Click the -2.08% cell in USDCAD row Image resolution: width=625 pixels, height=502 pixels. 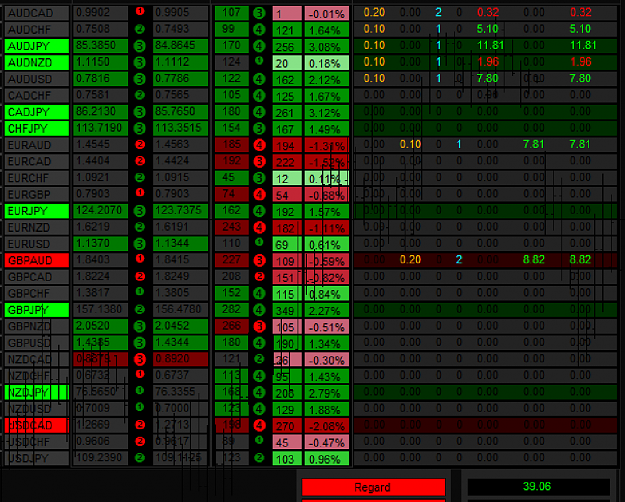pyautogui.click(x=326, y=426)
